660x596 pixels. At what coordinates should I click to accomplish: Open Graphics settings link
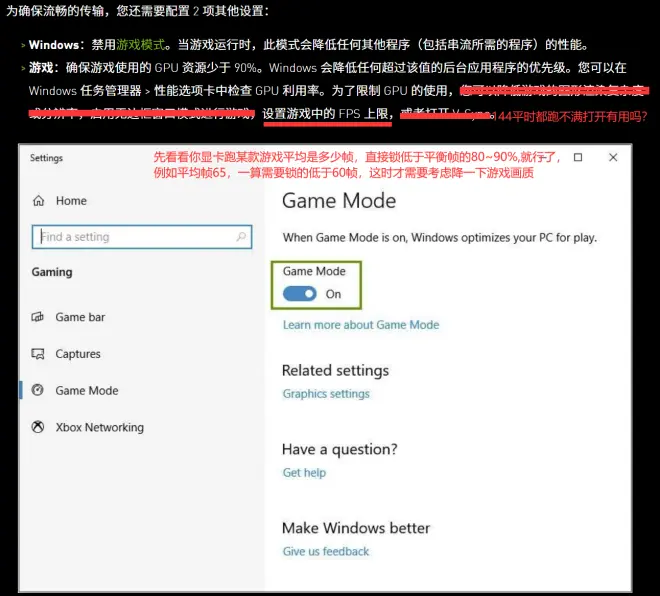point(326,394)
